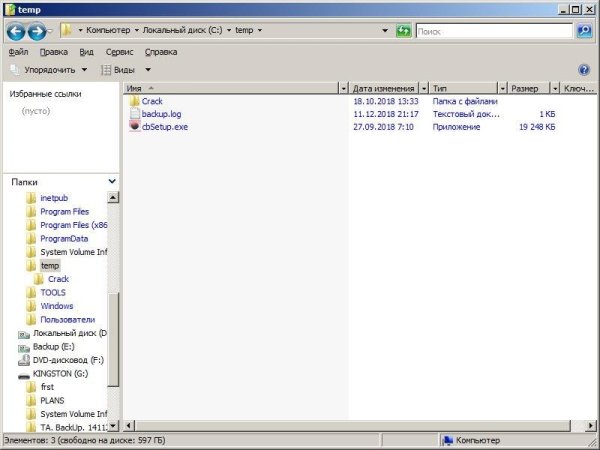Select the cbSetup.exe application file
Viewport: 600px width, 450px height.
tap(164, 127)
